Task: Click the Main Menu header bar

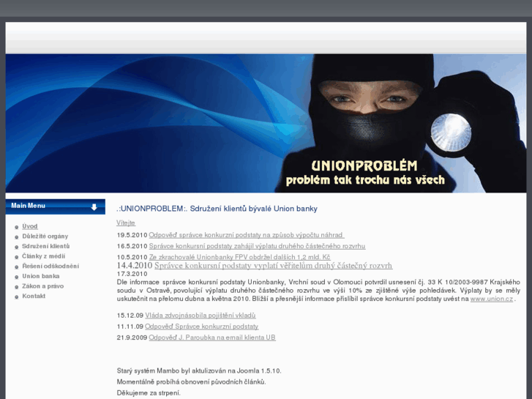Action: pos(56,206)
